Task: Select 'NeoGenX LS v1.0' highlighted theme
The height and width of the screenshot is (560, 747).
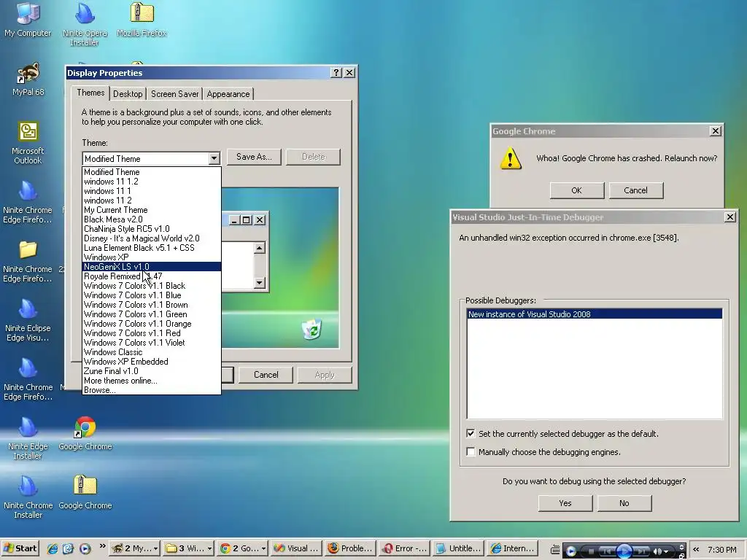Action: click(152, 267)
